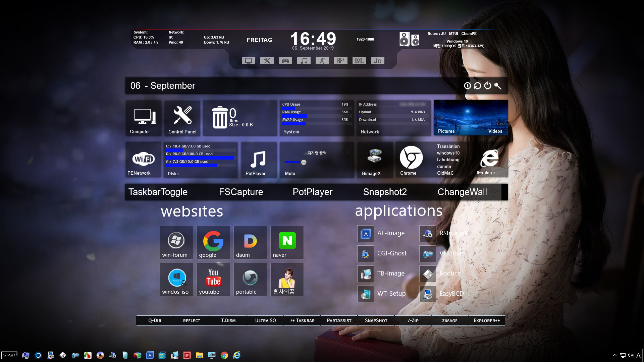Launch PotPlayer from the shortcut bar

click(x=313, y=192)
